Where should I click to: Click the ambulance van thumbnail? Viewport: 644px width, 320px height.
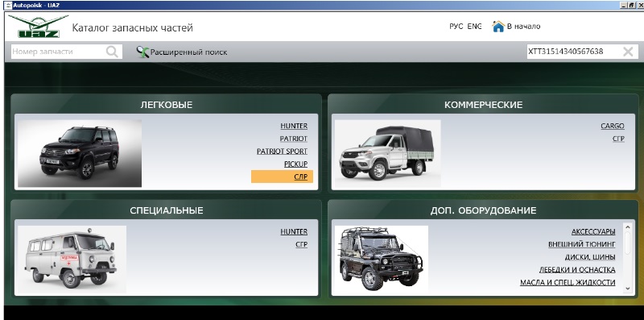(x=72, y=259)
